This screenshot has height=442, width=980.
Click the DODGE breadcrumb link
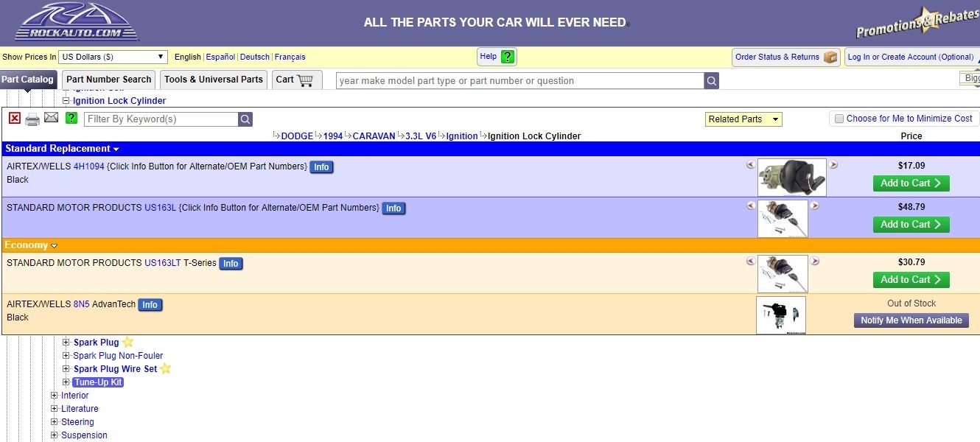[297, 136]
